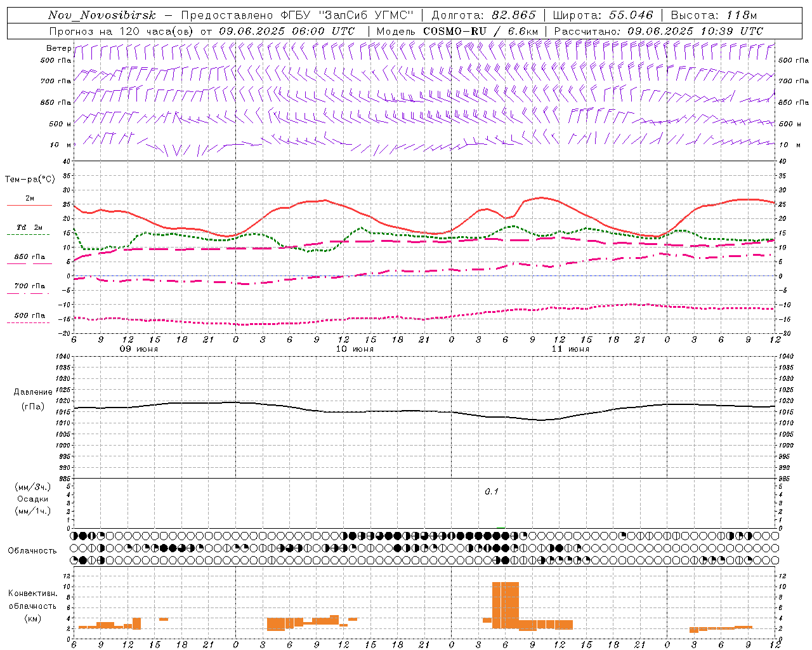Select the Конвективн. convective cloud label
The width and height of the screenshot is (812, 650).
(x=32, y=594)
